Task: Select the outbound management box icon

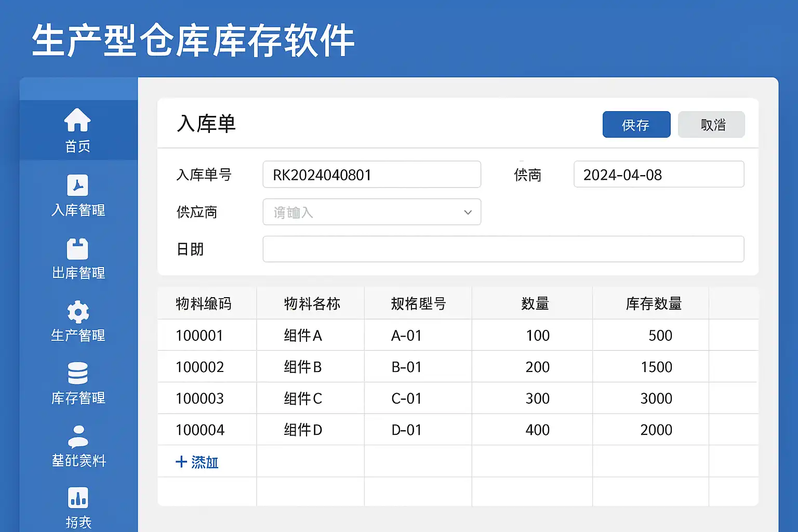Action: 77,248
